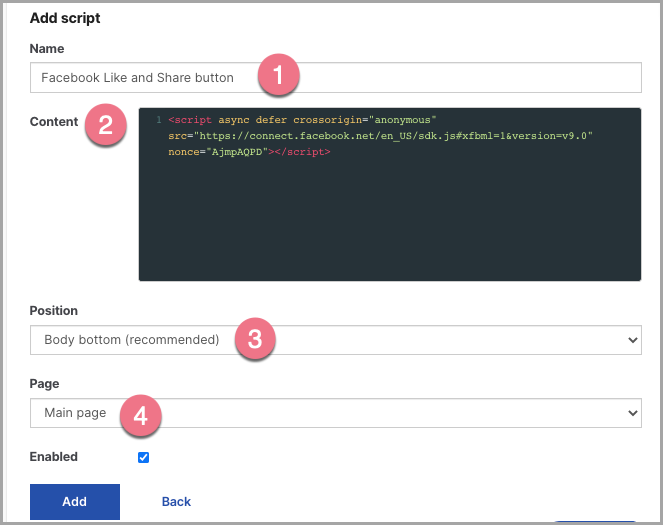This screenshot has height=525, width=663.
Task: Click the red number 3 annotation badge
Action: click(255, 339)
